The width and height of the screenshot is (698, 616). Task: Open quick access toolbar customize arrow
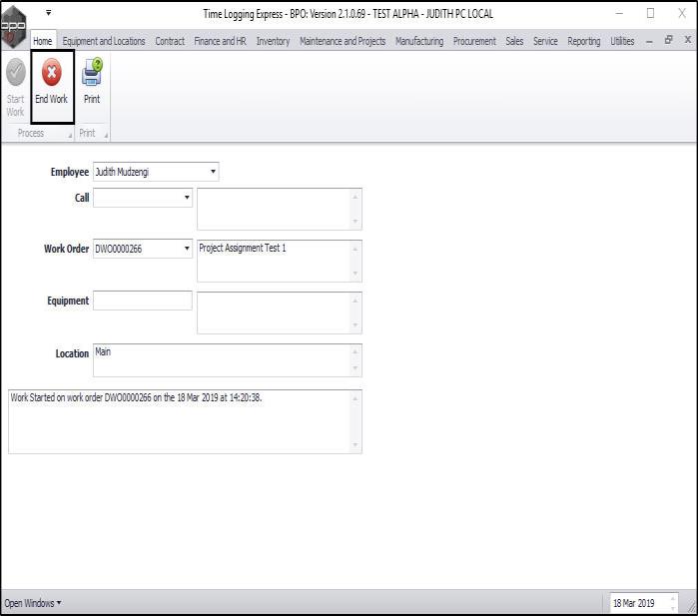pos(49,13)
